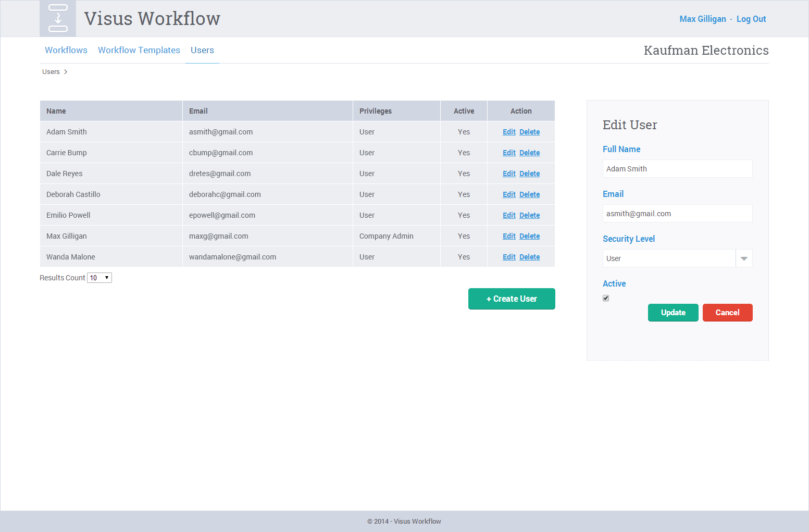Select the Users navigation tab

(x=202, y=50)
